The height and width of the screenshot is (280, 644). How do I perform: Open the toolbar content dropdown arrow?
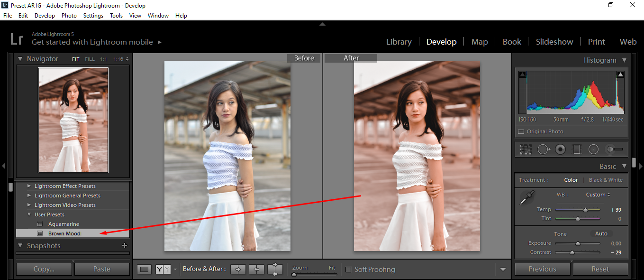(503, 270)
